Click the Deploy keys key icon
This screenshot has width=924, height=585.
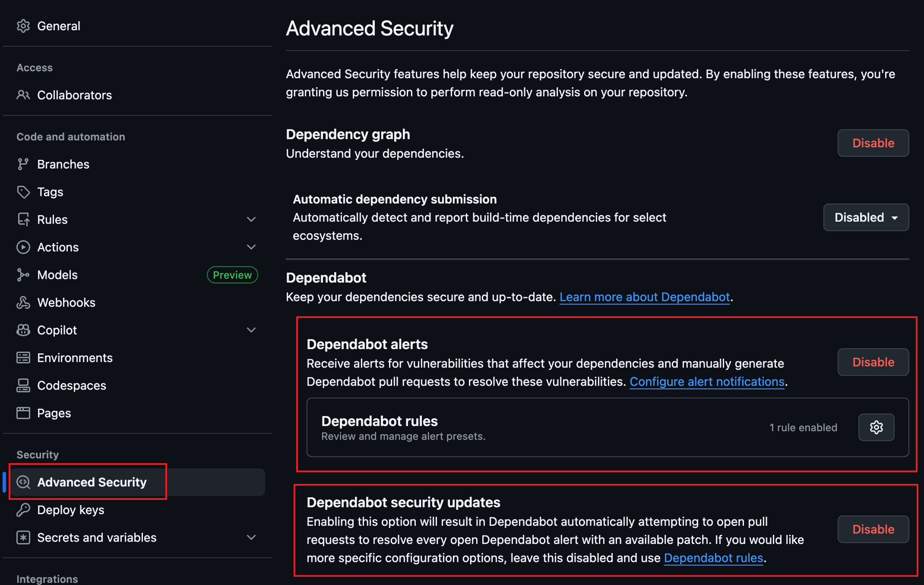pos(23,510)
